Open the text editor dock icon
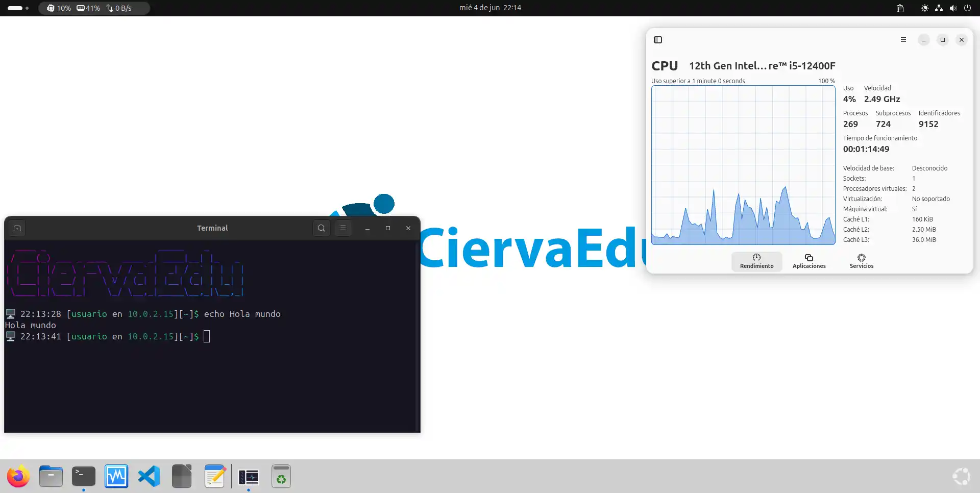 coord(214,477)
